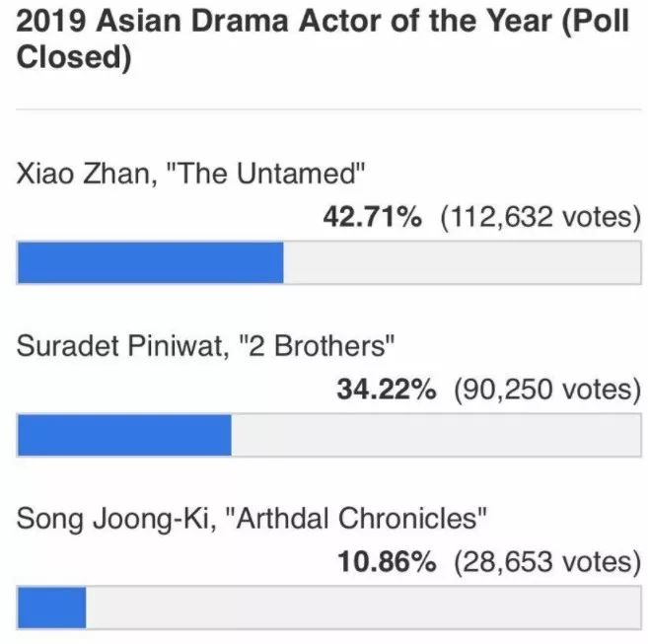Click the "90,250 votes" count
Viewport: 648px width, 644px height.
pyautogui.click(x=546, y=390)
